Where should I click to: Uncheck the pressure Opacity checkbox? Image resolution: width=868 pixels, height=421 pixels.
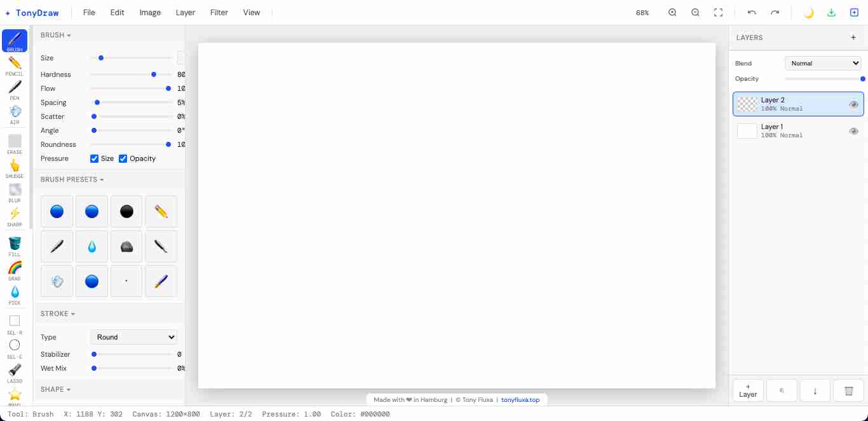(123, 158)
